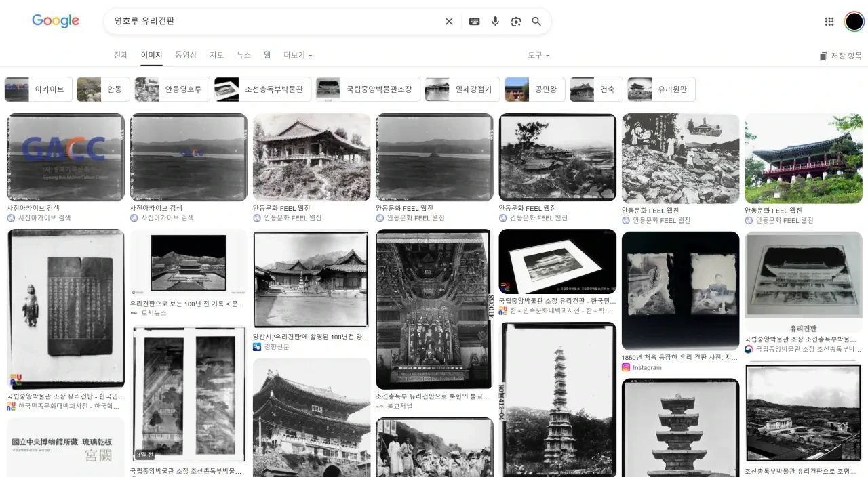
Task: Open saved items via 저장 항목 bookmark
Action: [840, 56]
